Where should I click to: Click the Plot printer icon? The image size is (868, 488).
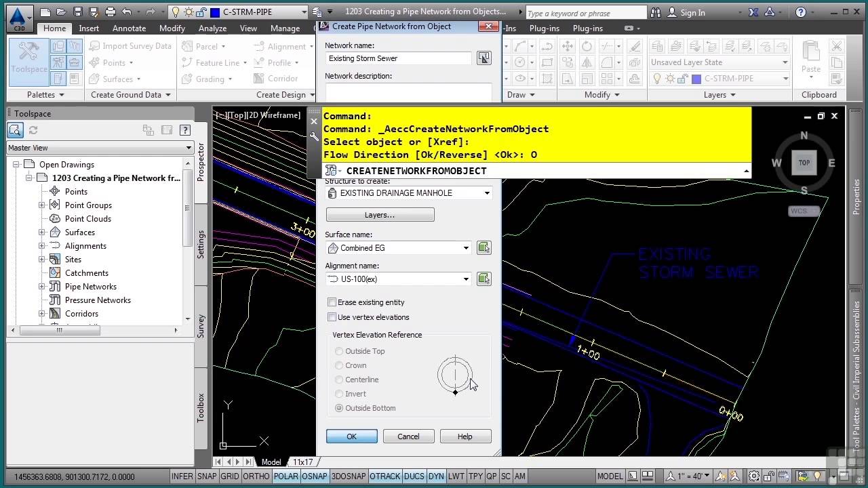(x=111, y=12)
